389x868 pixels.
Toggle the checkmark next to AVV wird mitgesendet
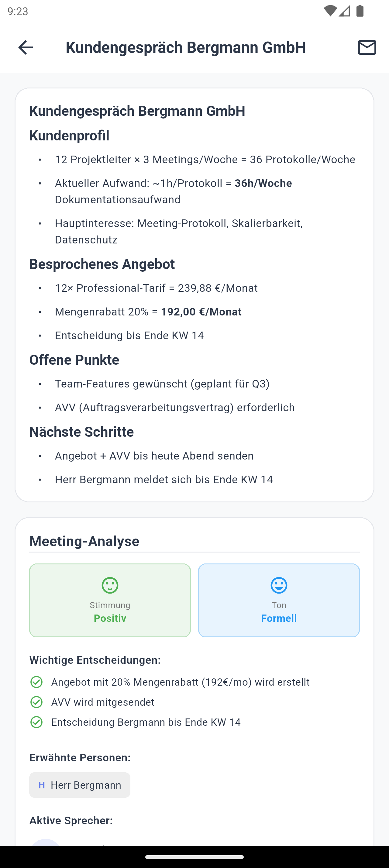point(37,702)
